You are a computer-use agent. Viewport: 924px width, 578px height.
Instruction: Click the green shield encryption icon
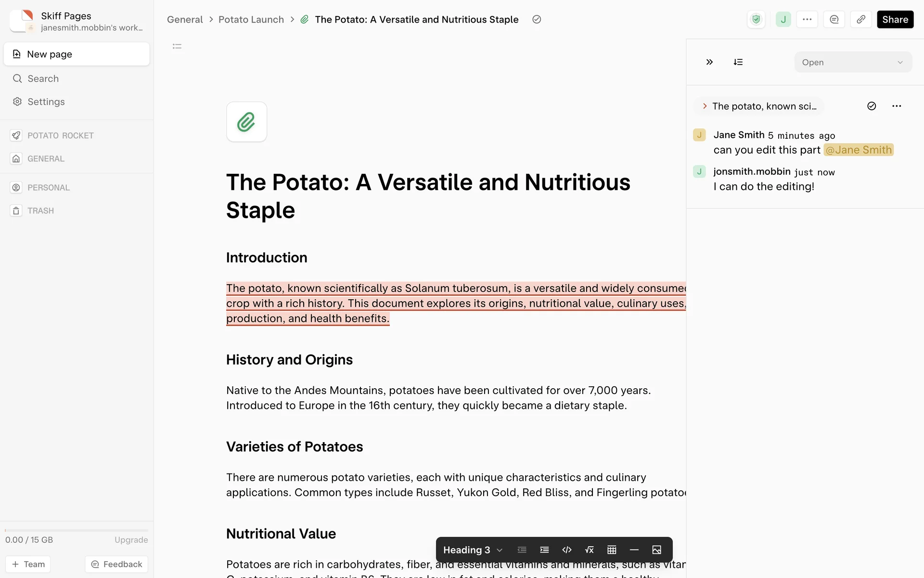[756, 19]
